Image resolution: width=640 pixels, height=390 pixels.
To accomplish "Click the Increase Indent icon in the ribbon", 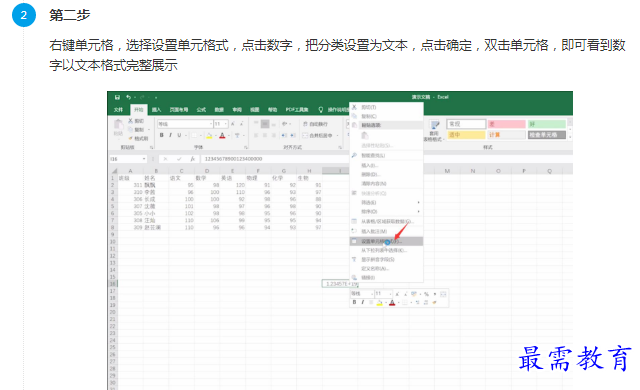I will [293, 135].
